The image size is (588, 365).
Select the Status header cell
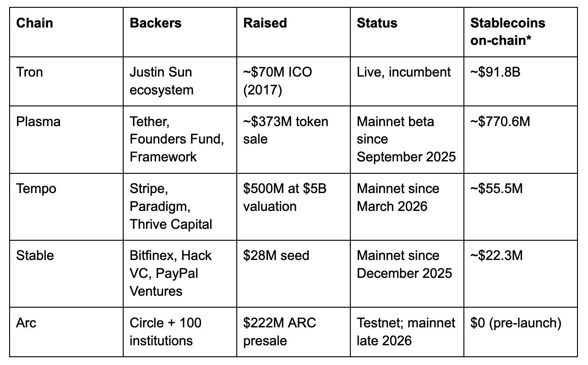pos(407,32)
